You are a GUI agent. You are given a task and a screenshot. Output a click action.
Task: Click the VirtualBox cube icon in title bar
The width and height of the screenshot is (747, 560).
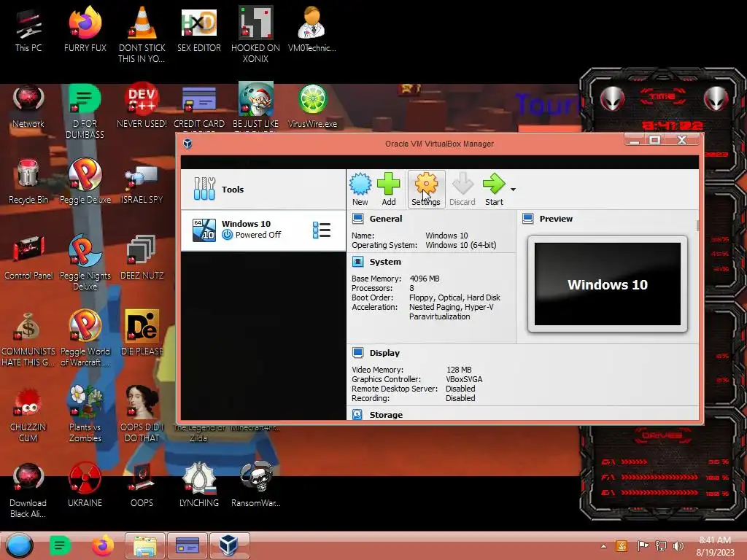[x=187, y=144]
